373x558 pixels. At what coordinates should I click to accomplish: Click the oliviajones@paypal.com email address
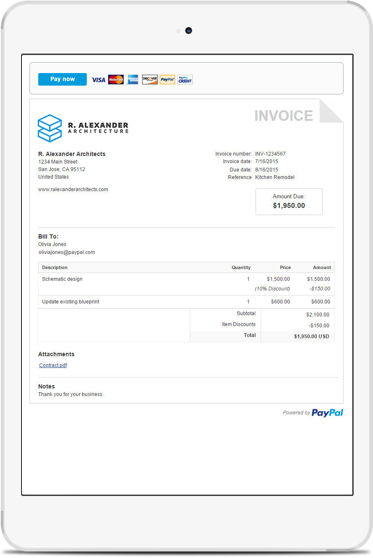[67, 252]
